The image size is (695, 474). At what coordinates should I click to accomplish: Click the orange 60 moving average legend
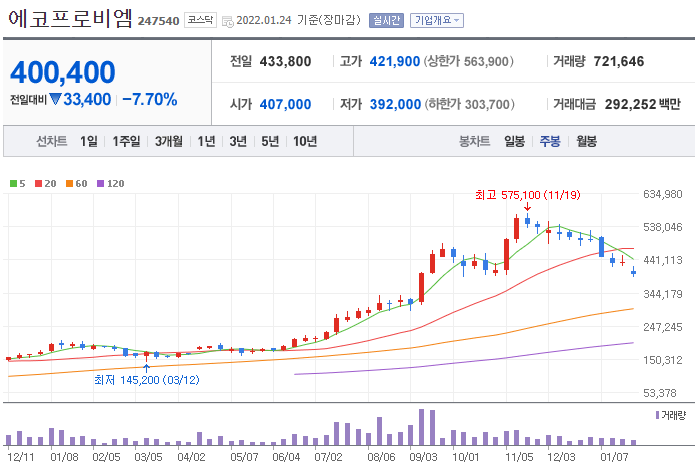pyautogui.click(x=77, y=184)
